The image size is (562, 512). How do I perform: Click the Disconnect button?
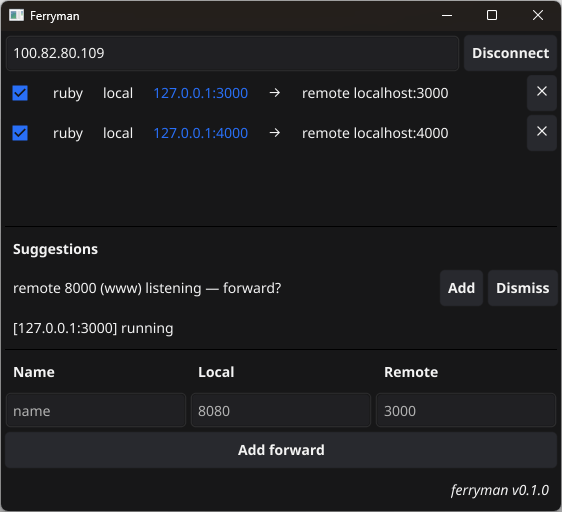[x=510, y=53]
